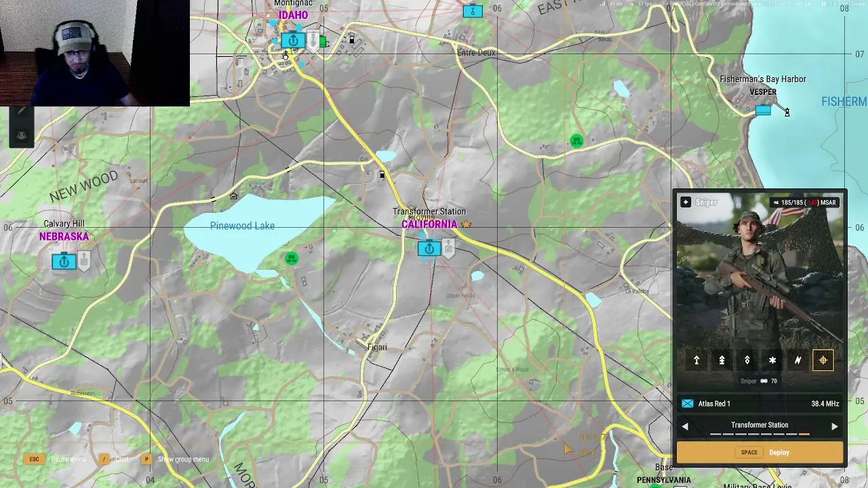Open the map layers tool under the pencil

22,136
